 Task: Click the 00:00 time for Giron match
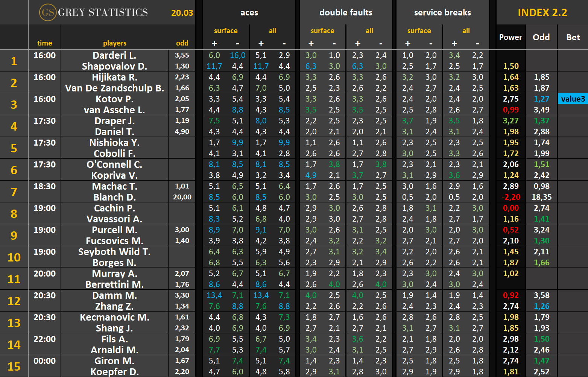point(44,361)
